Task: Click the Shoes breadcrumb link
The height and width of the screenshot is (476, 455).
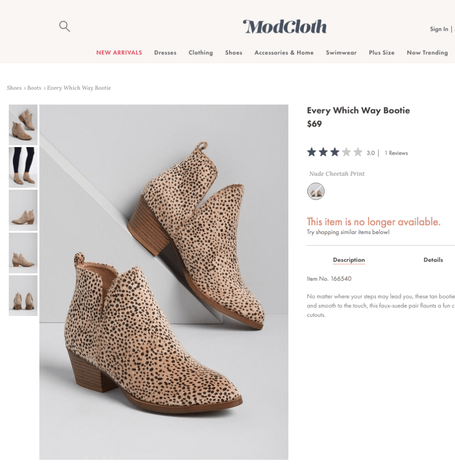Action: coord(14,88)
